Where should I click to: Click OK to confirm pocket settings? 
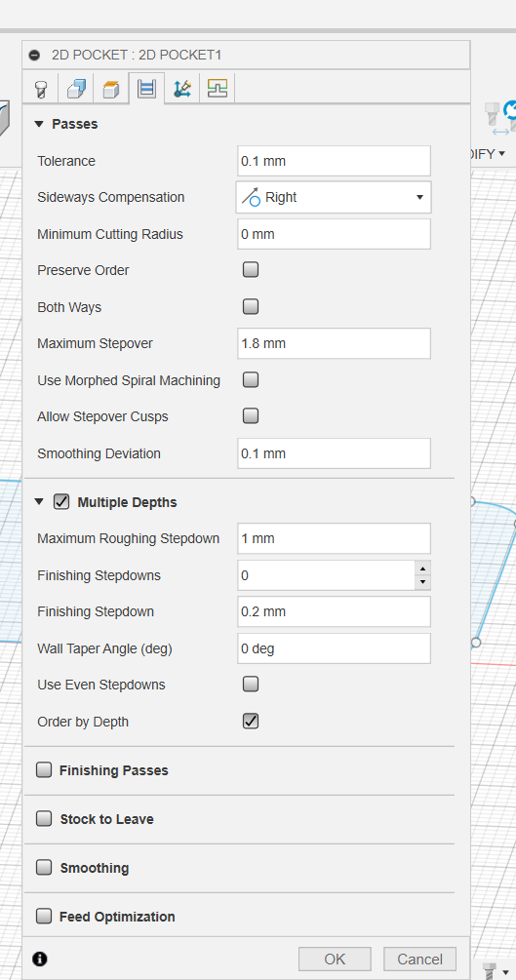click(335, 960)
